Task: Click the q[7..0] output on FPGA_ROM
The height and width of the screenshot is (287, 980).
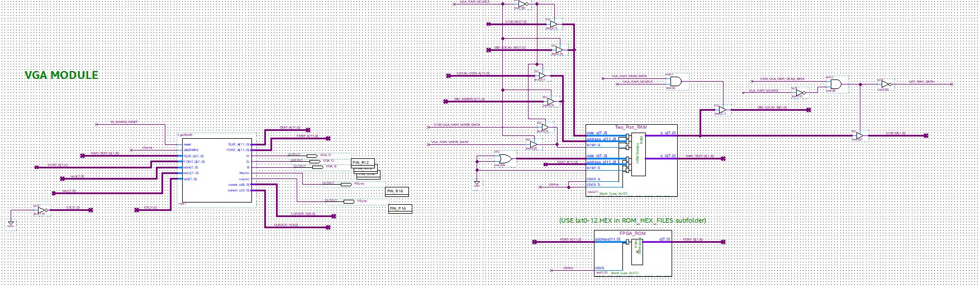Action: 665,239
